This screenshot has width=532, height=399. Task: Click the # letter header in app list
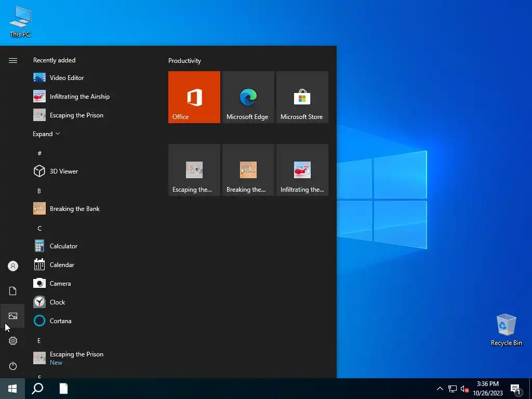[39, 153]
